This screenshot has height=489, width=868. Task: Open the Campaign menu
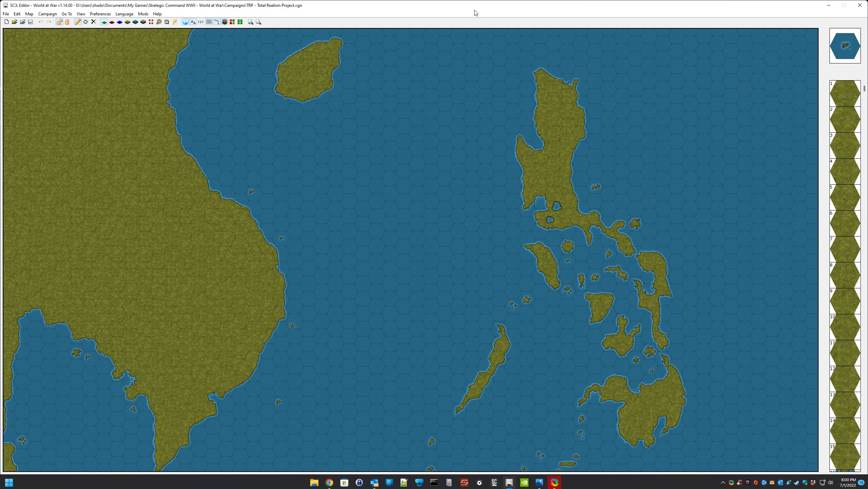[47, 14]
